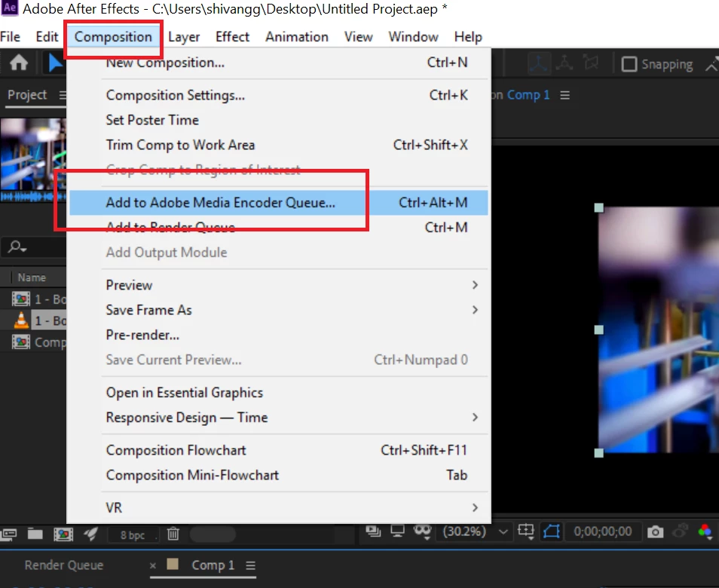Click the view axis mode icon

click(591, 63)
